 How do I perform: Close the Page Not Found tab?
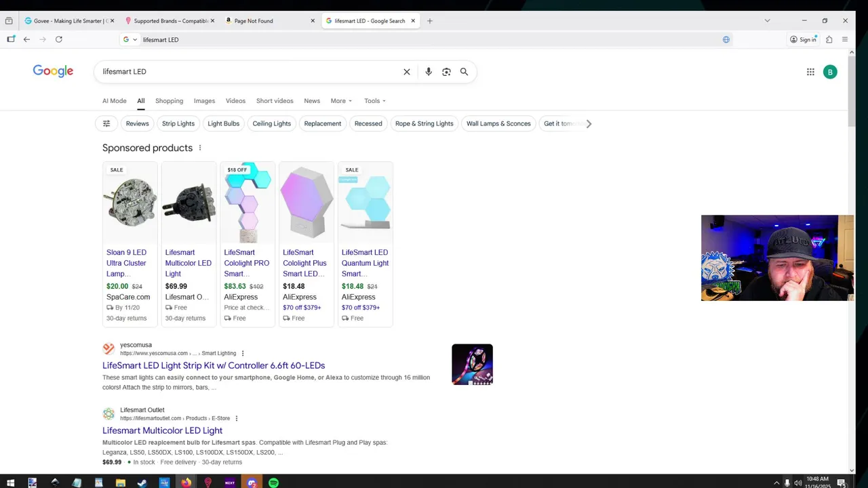pyautogui.click(x=313, y=21)
